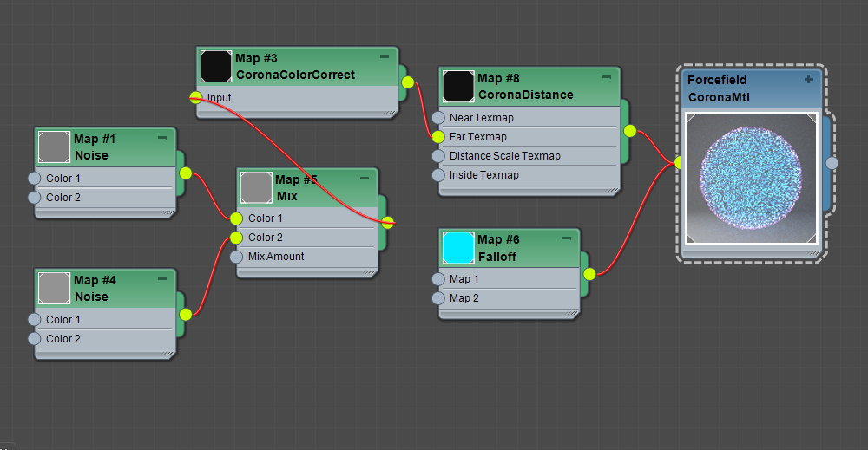Click the Mix Amount socket on Mix node

click(x=236, y=257)
